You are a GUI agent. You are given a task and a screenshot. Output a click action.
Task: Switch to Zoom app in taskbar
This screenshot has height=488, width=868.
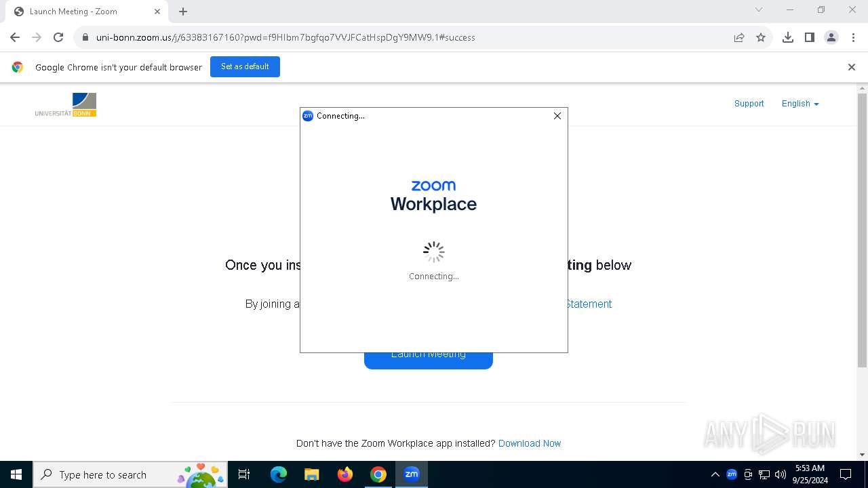412,474
